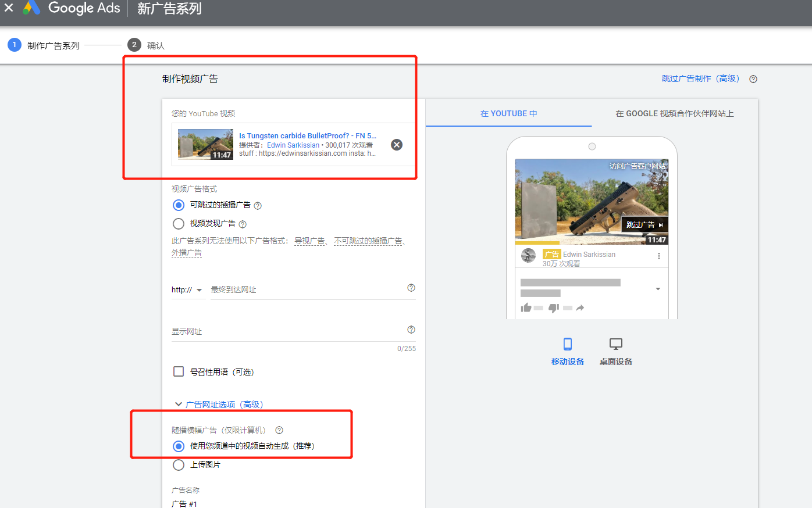Open Edwin Sarkissian channel link in the video card
The image size is (812, 508).
coord(293,145)
